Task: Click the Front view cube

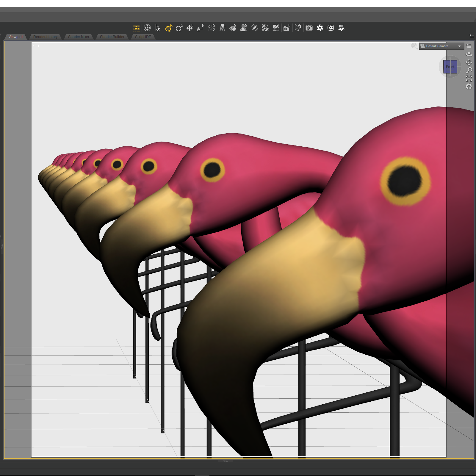Action: [x=450, y=67]
